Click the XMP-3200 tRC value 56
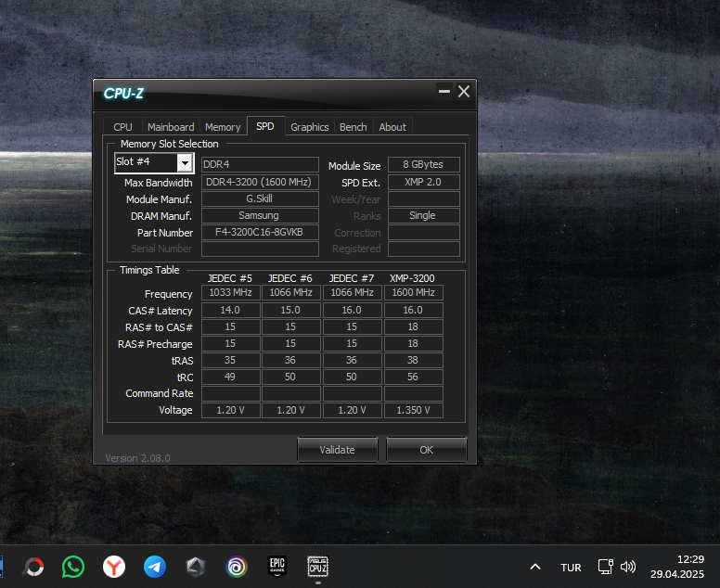Screen dimensions: 720x588 [x=413, y=377]
